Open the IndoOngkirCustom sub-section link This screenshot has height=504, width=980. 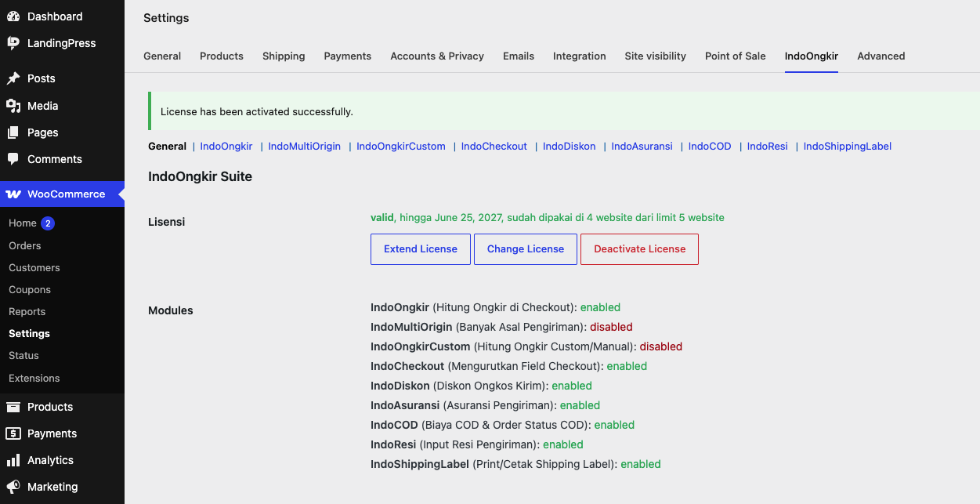[x=401, y=147]
